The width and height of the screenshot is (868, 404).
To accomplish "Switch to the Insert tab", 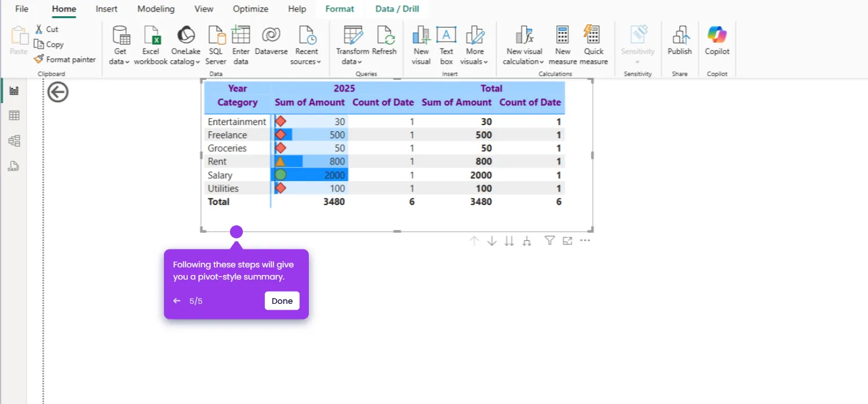I will pos(107,9).
